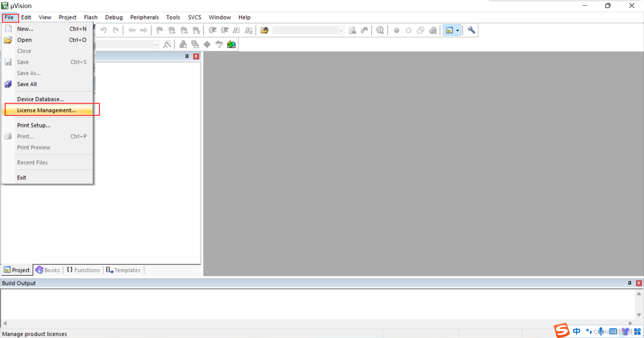
Task: Close the Build Output panel
Action: (639, 283)
